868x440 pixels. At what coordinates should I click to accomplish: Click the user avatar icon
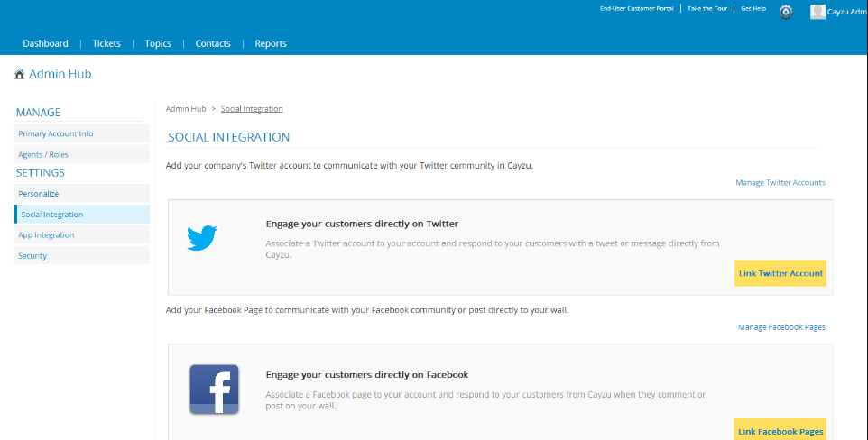[x=817, y=12]
